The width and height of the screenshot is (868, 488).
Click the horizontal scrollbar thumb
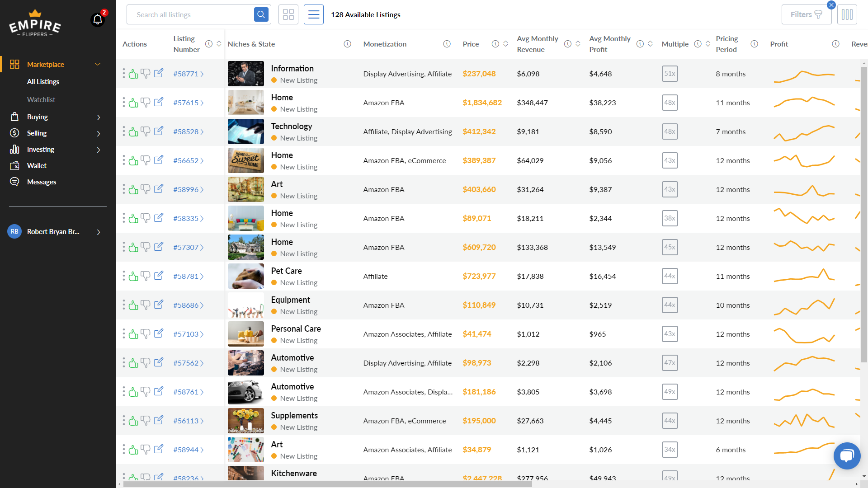click(x=328, y=484)
